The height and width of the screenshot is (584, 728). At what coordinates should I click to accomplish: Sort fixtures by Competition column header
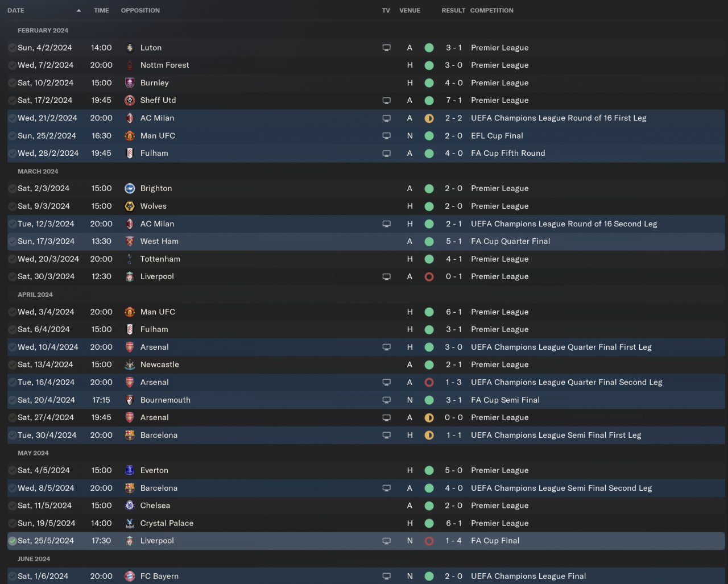[x=491, y=11]
